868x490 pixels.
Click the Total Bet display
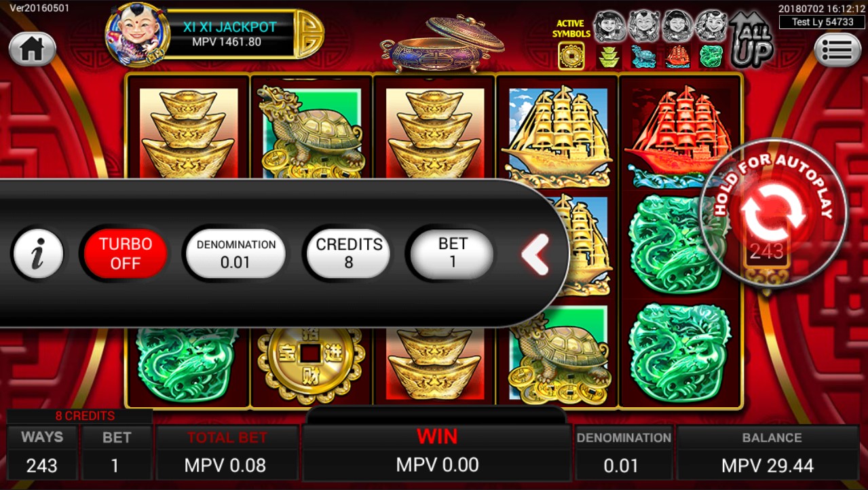[227, 453]
